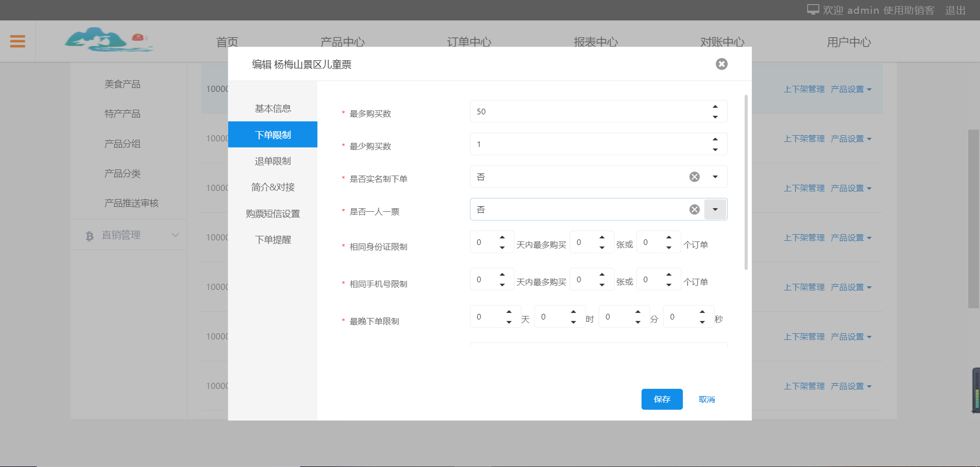Click the 最多购买数 input field
This screenshot has width=980, height=467.
[x=587, y=111]
